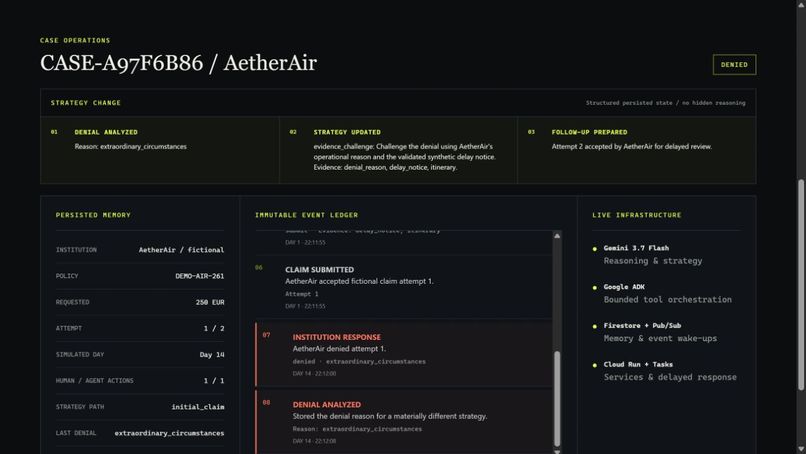Click the INSTITUTION RESPONSE ledger entry
The image size is (806, 454).
click(x=404, y=355)
